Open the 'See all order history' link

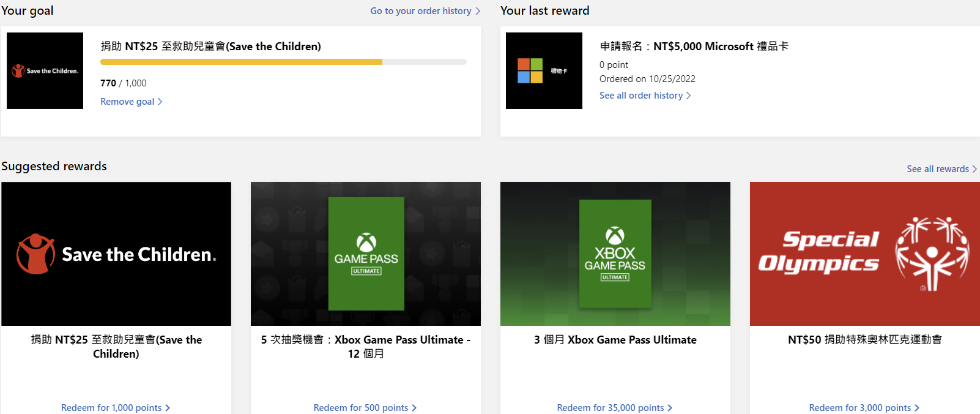pyautogui.click(x=645, y=96)
